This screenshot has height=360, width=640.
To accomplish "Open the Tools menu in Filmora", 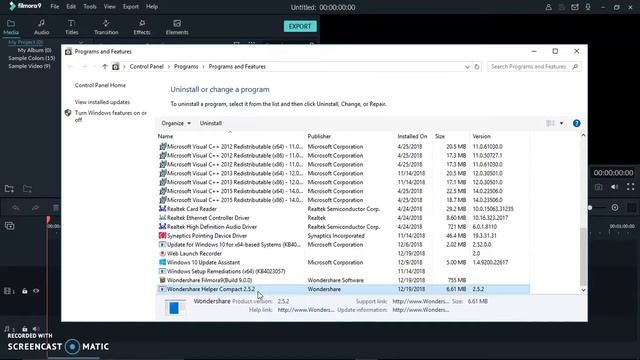I will pos(90,7).
